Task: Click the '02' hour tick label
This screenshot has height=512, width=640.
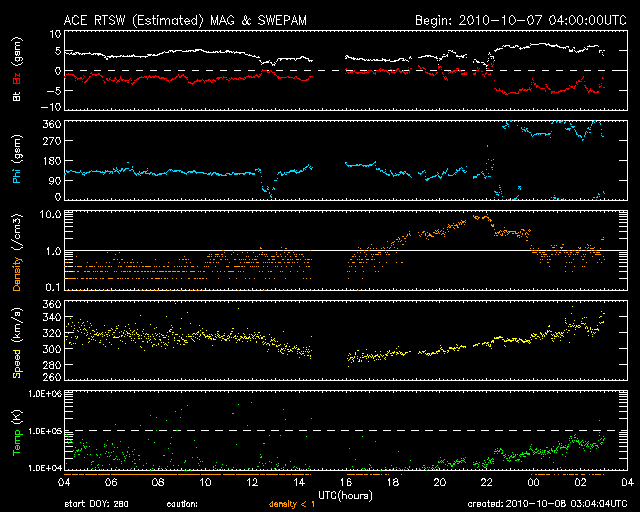Action: point(580,482)
